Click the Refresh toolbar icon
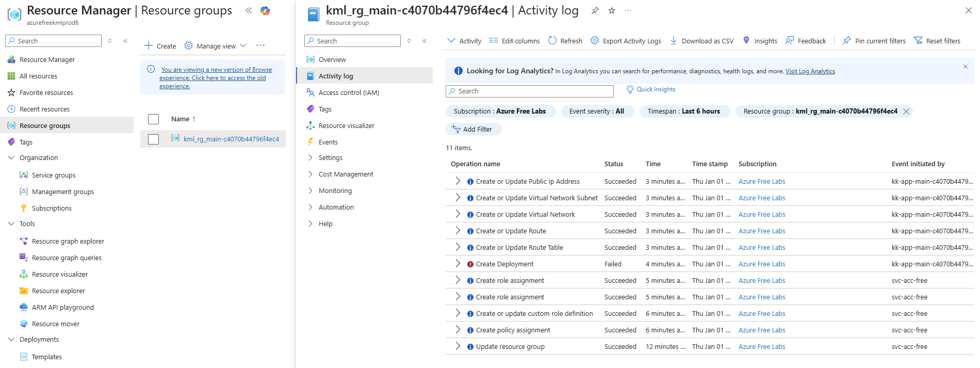 (552, 40)
